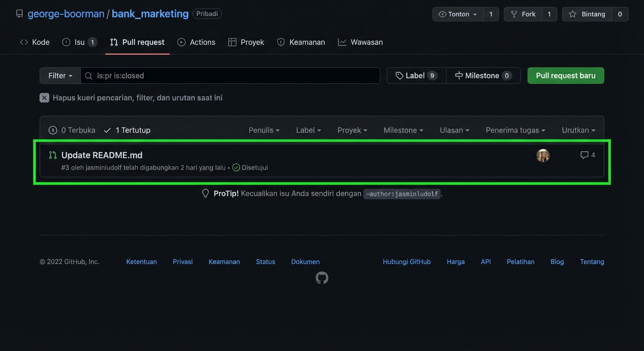Screen dimensions: 644x351
Task: Expand the Penulis filter dropdown
Action: click(264, 130)
